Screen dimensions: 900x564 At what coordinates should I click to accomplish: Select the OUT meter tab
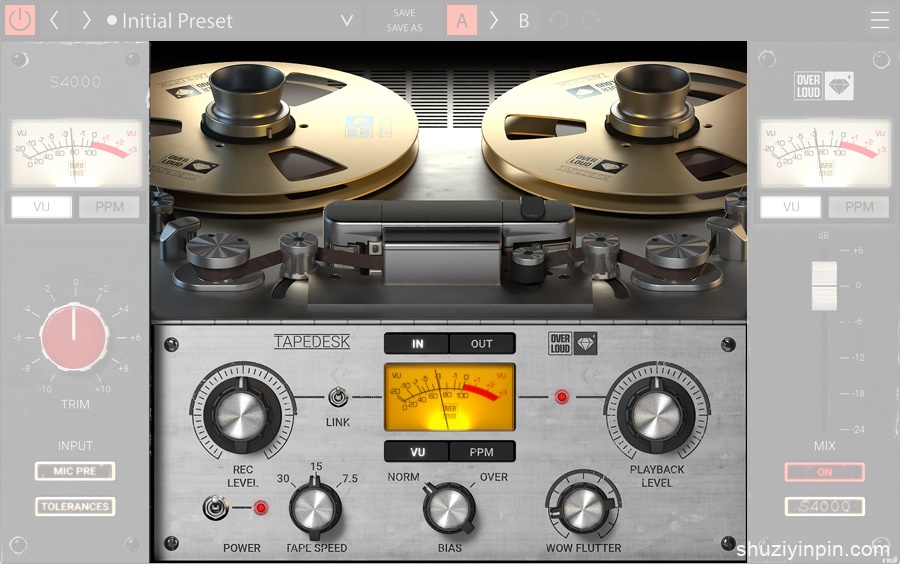pyautogui.click(x=482, y=344)
